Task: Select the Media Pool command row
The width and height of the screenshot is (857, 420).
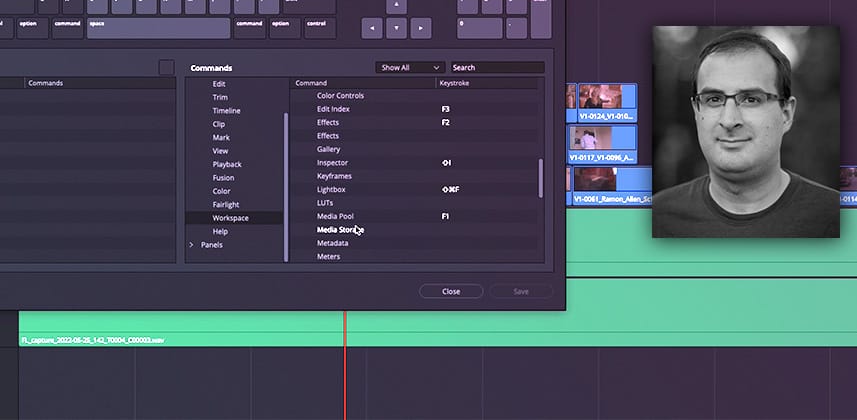Action: [414, 216]
